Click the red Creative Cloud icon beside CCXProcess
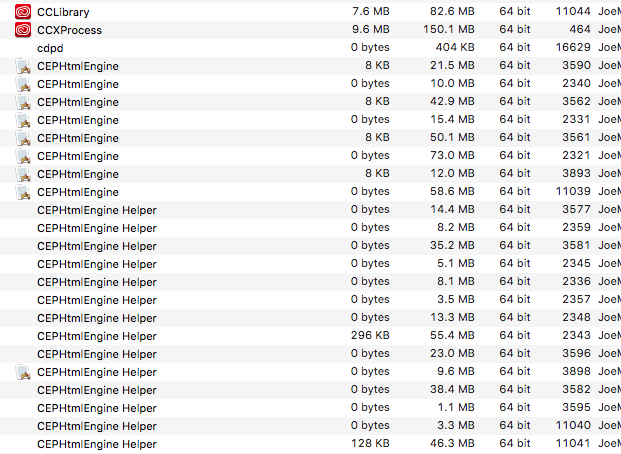The width and height of the screenshot is (621, 454). [23, 30]
